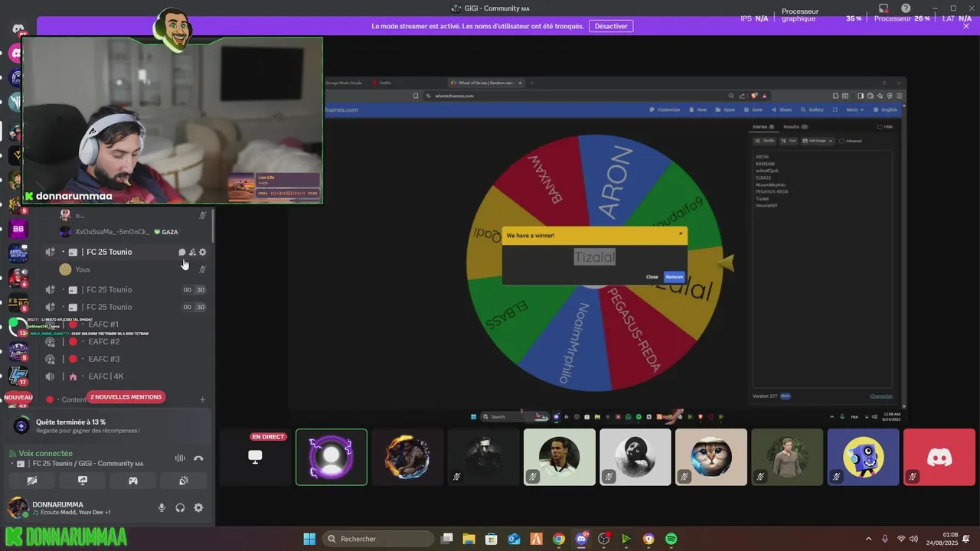980x551 pixels.
Task: Mute microphone next to DONNARUMMA
Action: click(x=162, y=507)
